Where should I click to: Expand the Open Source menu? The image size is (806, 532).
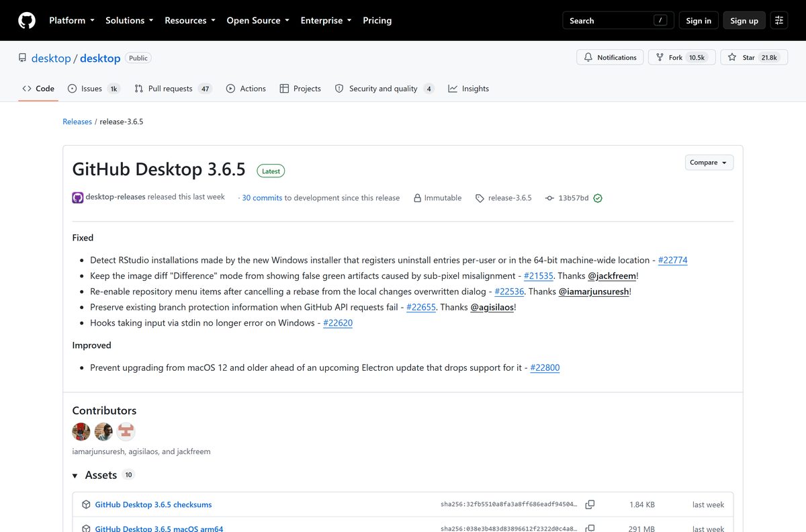point(258,20)
